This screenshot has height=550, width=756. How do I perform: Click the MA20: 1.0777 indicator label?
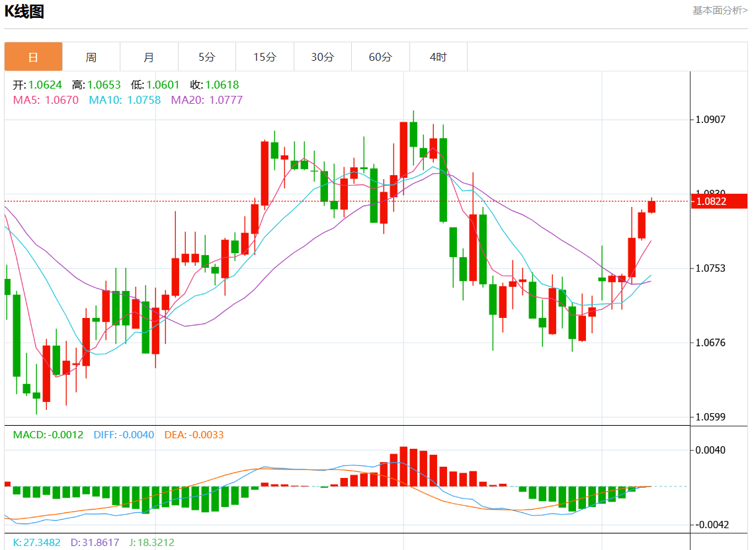click(x=207, y=100)
